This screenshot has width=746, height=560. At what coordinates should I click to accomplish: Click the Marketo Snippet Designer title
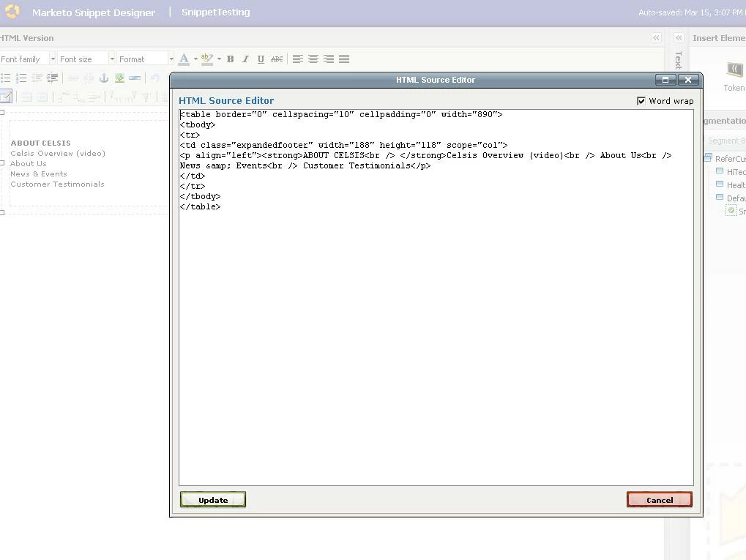(x=94, y=12)
